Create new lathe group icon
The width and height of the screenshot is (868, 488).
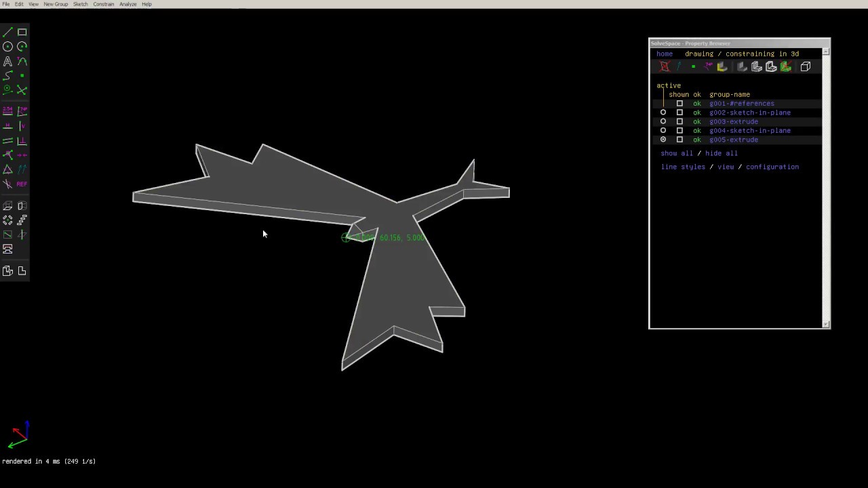[22, 205]
